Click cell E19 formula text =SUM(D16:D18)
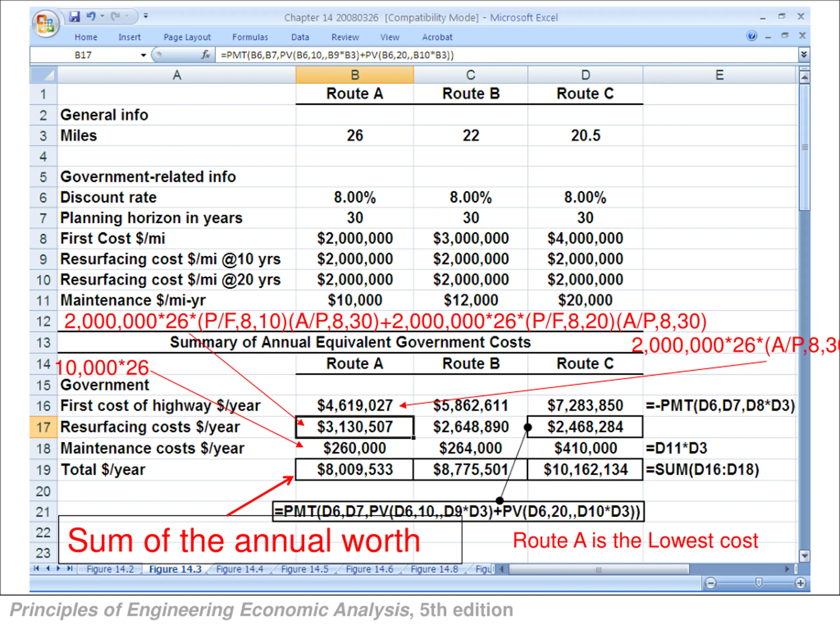 [702, 470]
